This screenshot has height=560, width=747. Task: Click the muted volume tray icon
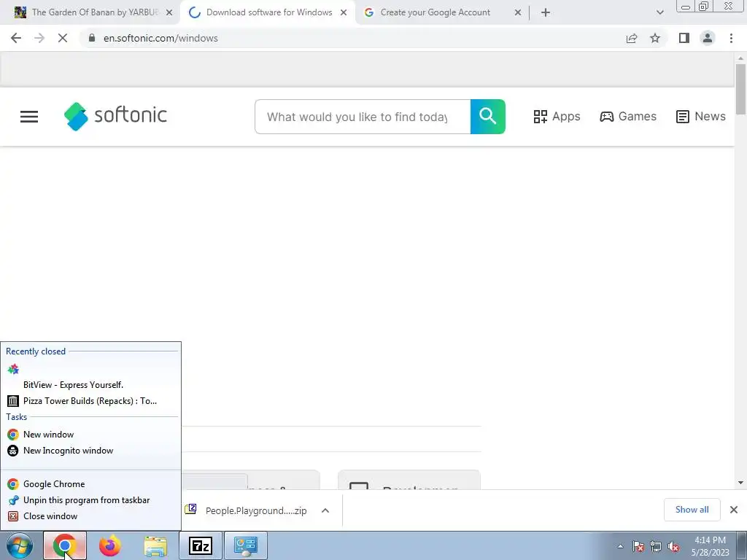point(673,546)
